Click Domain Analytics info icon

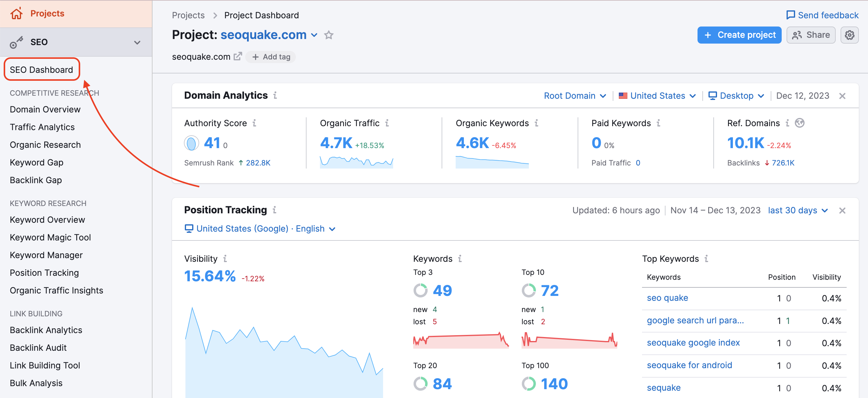tap(275, 95)
